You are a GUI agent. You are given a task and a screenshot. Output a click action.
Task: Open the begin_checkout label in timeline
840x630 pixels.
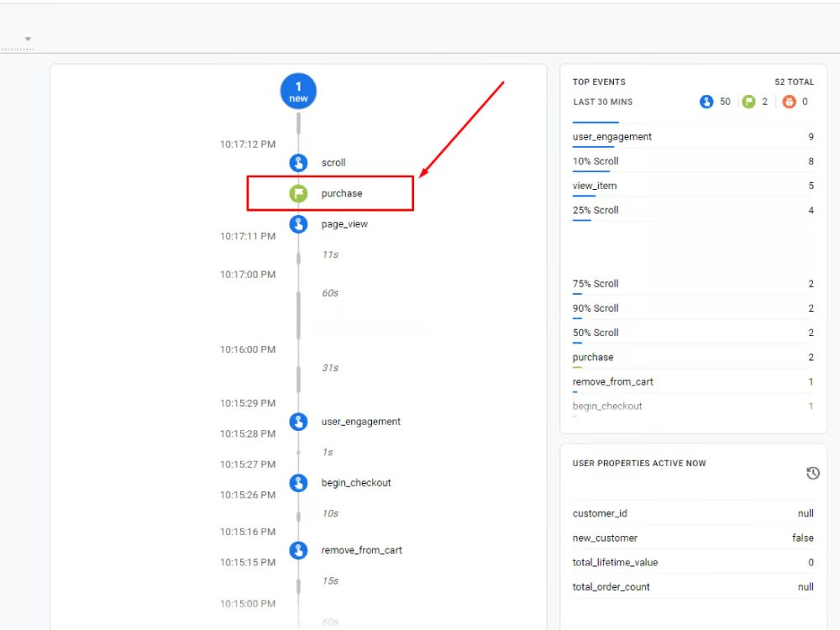click(x=355, y=483)
